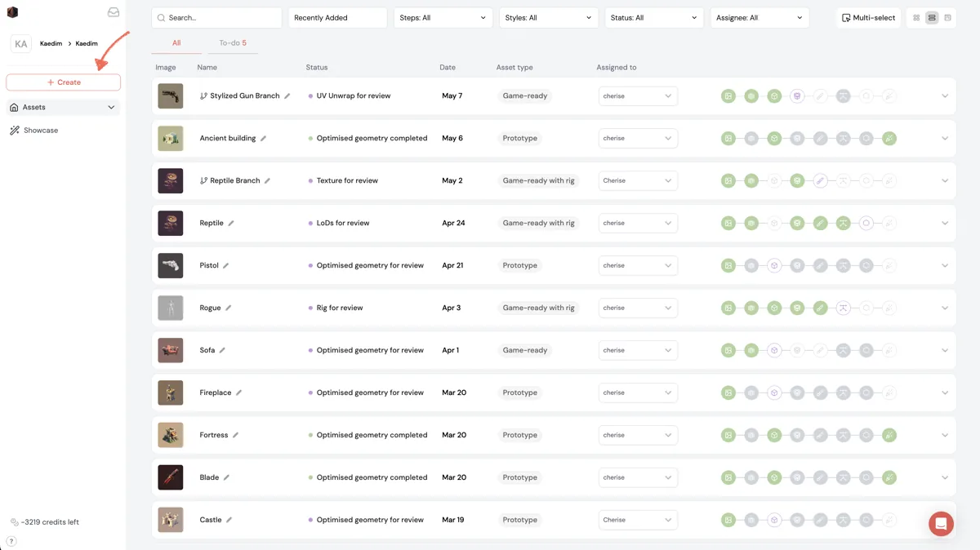Viewport: 980px width, 550px height.
Task: Click the pencil icon beside Fireplace
Action: (239, 393)
